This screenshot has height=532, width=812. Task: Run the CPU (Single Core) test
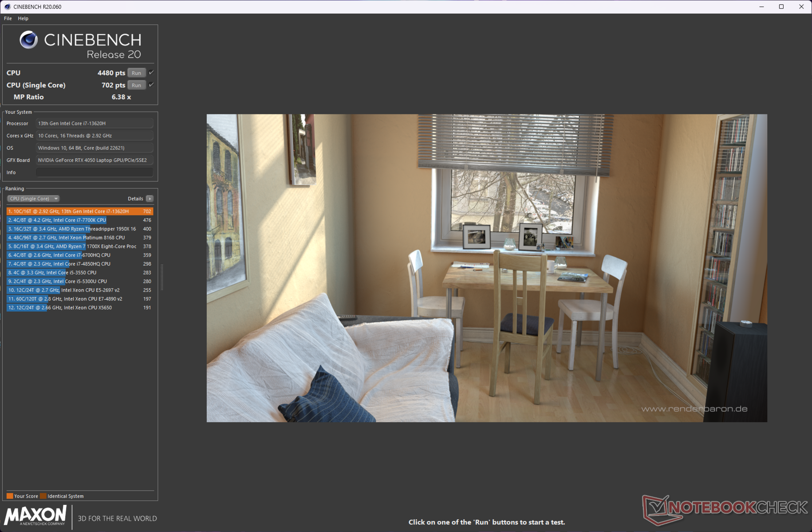[x=136, y=85]
